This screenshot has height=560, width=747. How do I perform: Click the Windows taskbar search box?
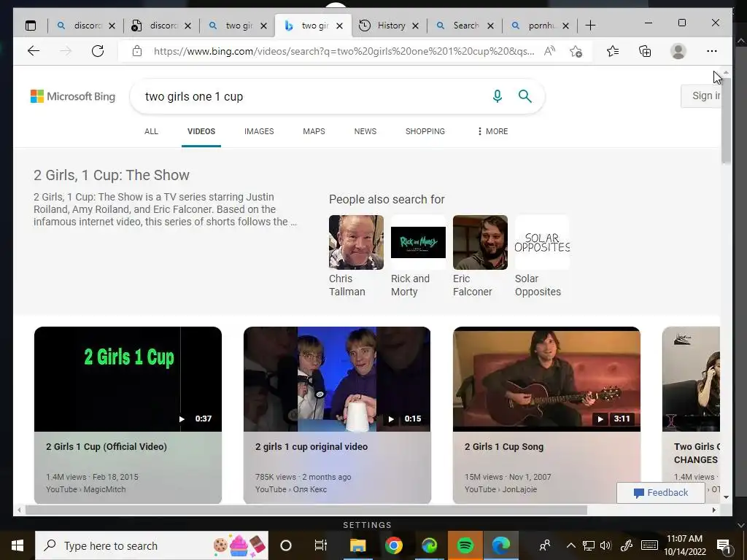point(152,545)
